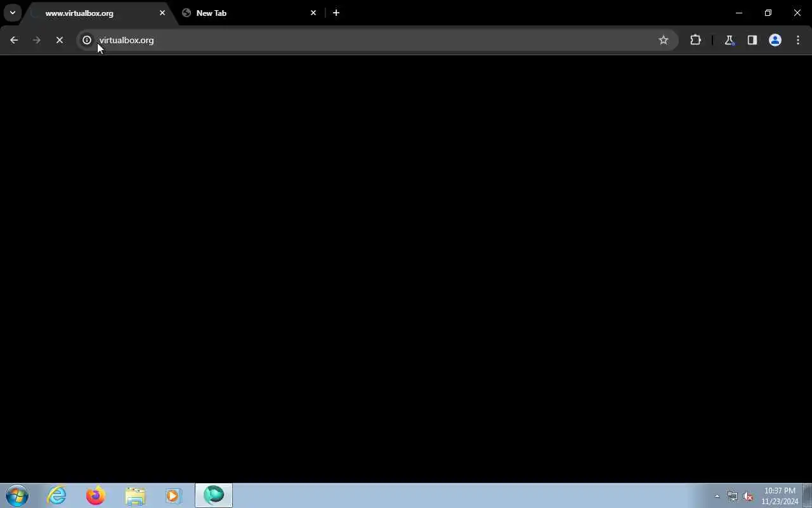This screenshot has height=508, width=812.
Task: Expand the tab search dropdown
Action: (13, 13)
